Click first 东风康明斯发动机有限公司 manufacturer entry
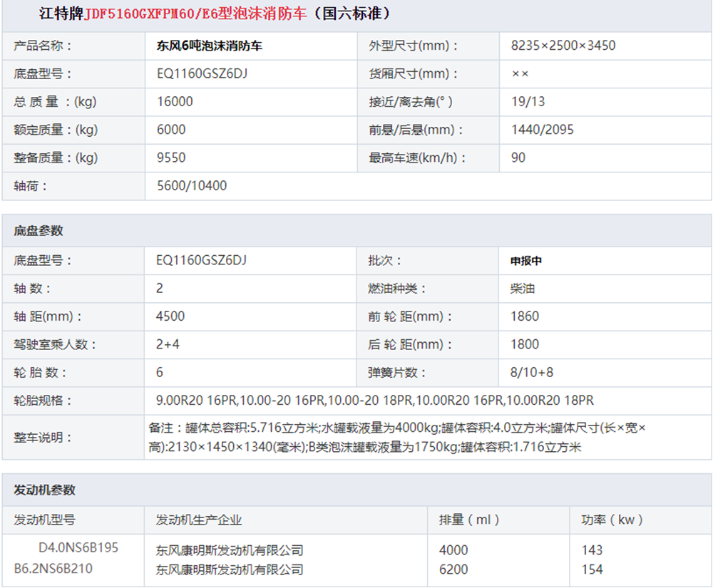Viewport: 713px width, 588px height. [230, 550]
